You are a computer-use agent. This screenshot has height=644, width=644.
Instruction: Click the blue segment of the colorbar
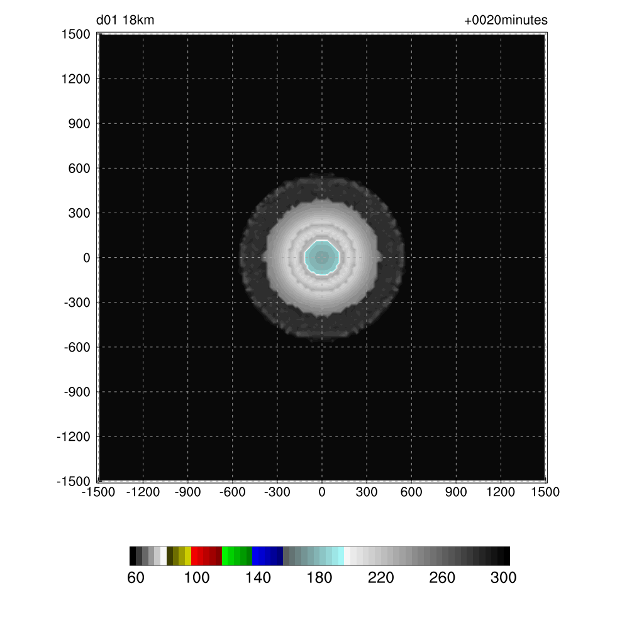(268, 556)
